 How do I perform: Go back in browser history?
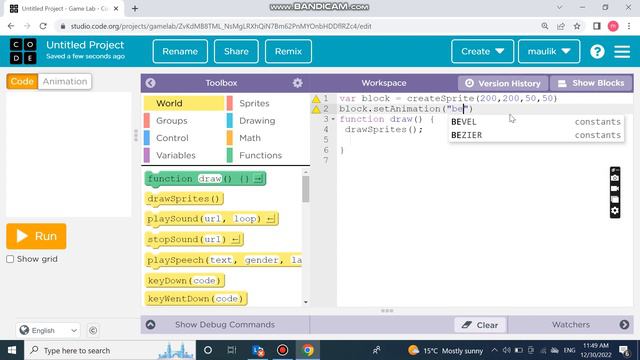tap(11, 26)
